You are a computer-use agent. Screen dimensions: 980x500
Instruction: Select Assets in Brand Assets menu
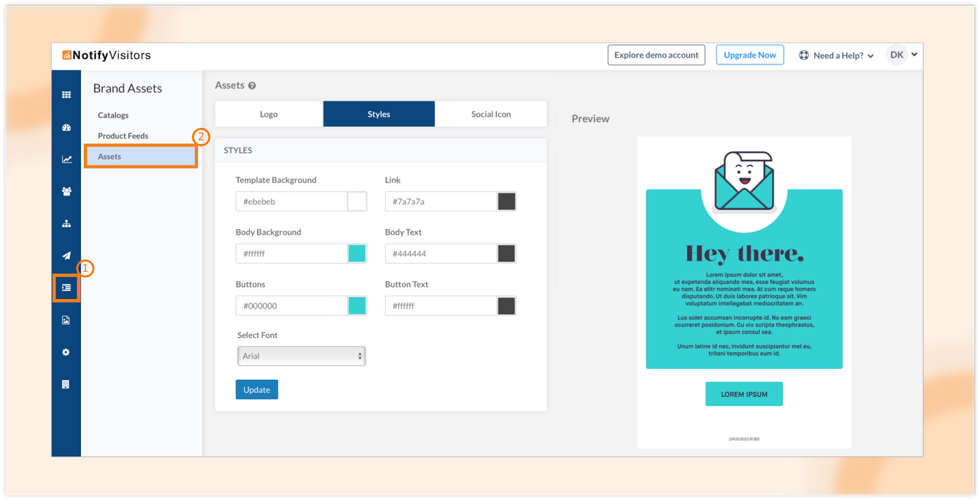141,156
